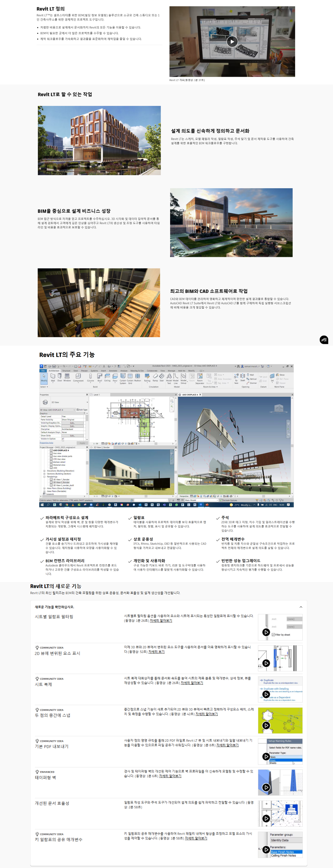Click the checkmark beside BIM 컨텐츠 라이브러리
Screen dimensions: 333x868
(42, 561)
